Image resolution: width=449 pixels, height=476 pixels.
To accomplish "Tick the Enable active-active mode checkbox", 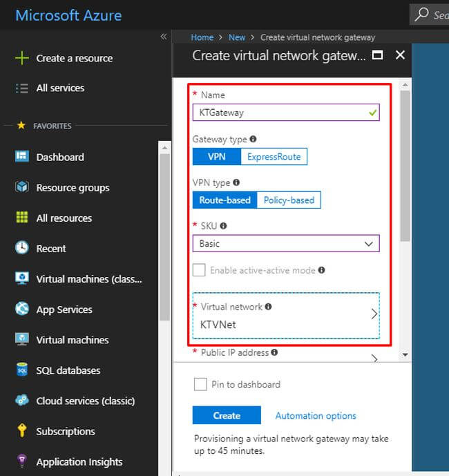I will click(x=199, y=270).
